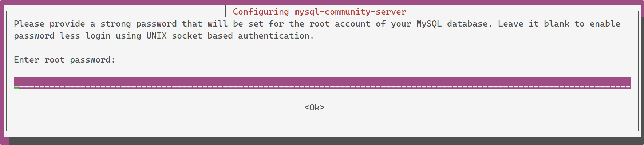Click the phrase 'strong password' in the prompt
This screenshot has height=145, width=644.
click(x=139, y=24)
